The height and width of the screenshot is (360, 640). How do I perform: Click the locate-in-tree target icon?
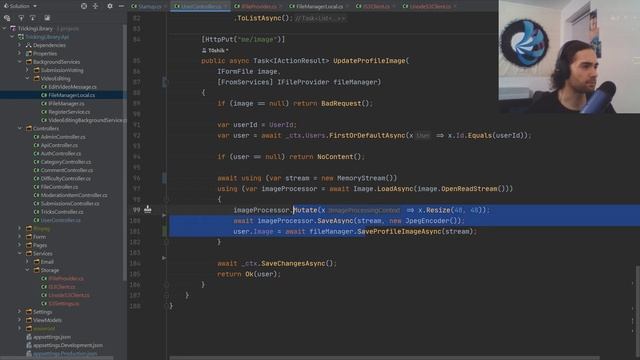coord(84,6)
